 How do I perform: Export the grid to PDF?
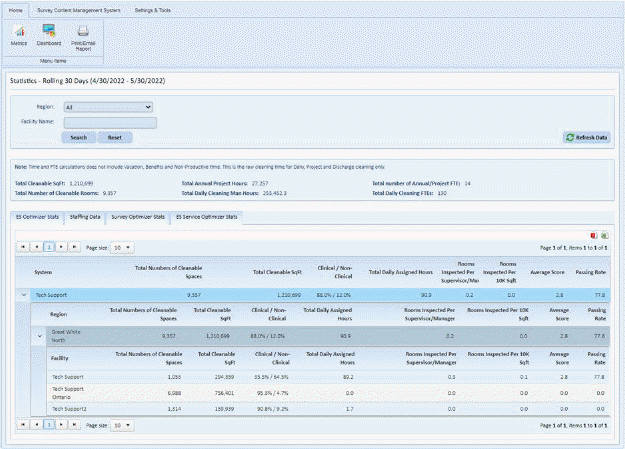(x=593, y=234)
